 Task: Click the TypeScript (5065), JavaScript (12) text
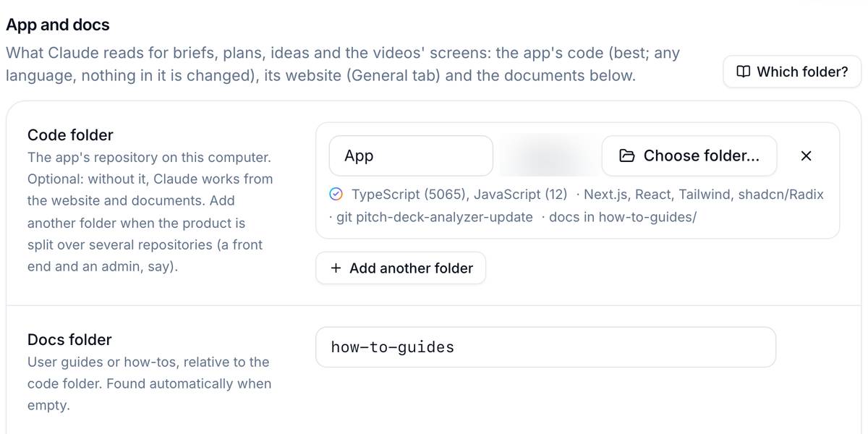click(x=459, y=195)
